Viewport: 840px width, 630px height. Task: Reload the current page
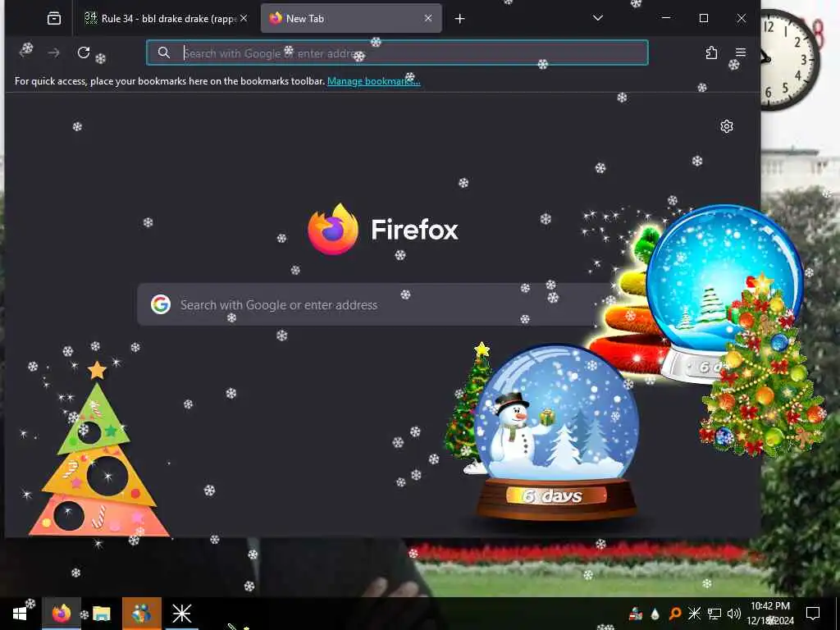click(x=84, y=52)
